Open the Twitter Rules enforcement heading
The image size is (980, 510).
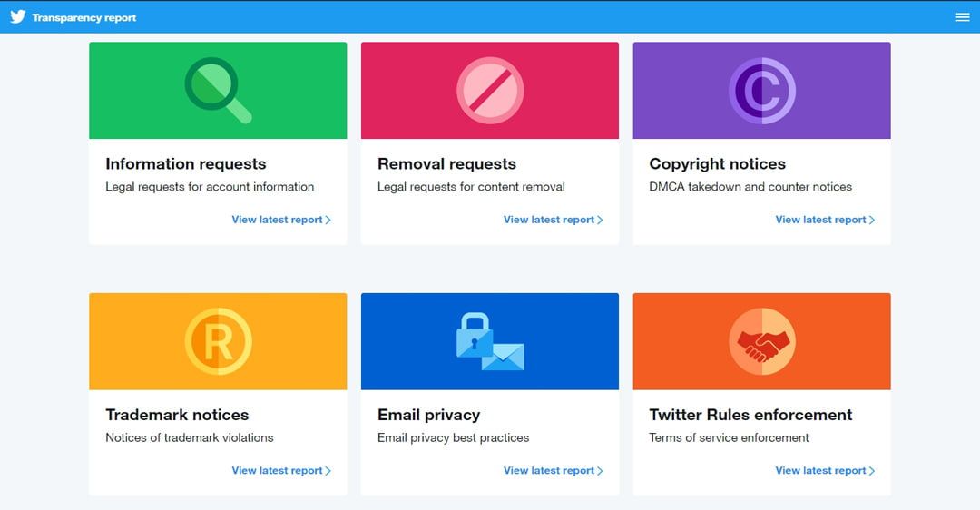coord(750,415)
